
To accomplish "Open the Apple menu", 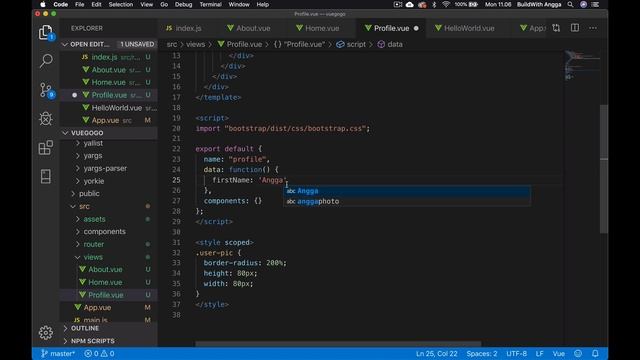I will [x=43, y=4].
